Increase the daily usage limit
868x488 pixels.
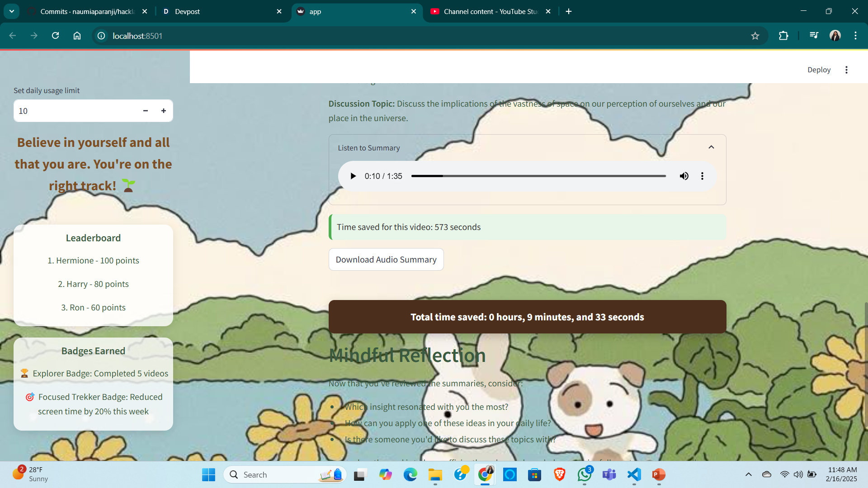point(164,111)
